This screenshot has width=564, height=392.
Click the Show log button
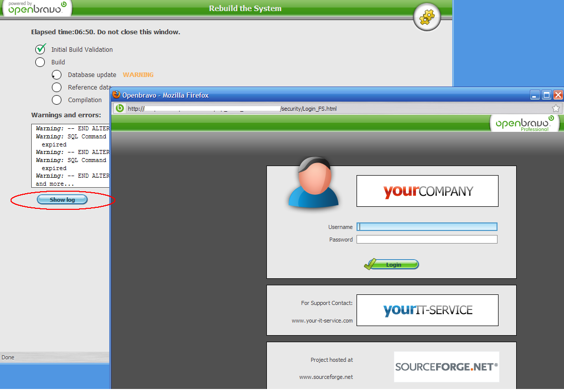(62, 200)
